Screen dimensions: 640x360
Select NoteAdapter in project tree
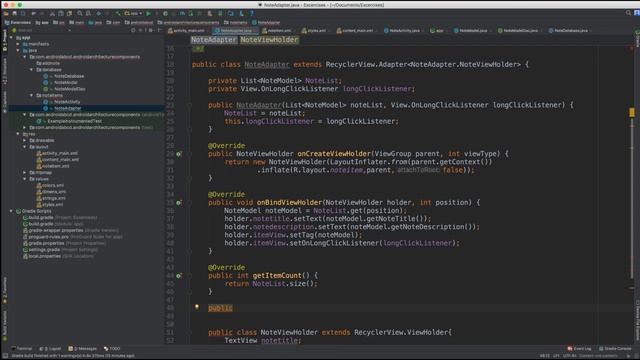[68, 109]
